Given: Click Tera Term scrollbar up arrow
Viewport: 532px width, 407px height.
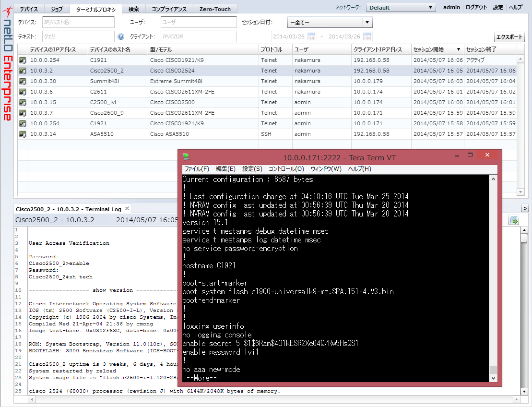Looking at the screenshot, I should click(493, 179).
